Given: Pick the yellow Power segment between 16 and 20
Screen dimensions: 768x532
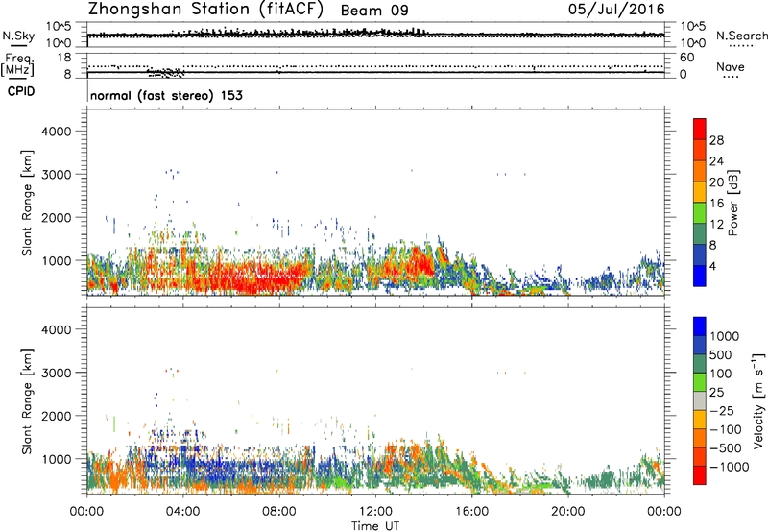Looking at the screenshot, I should pyautogui.click(x=700, y=192).
